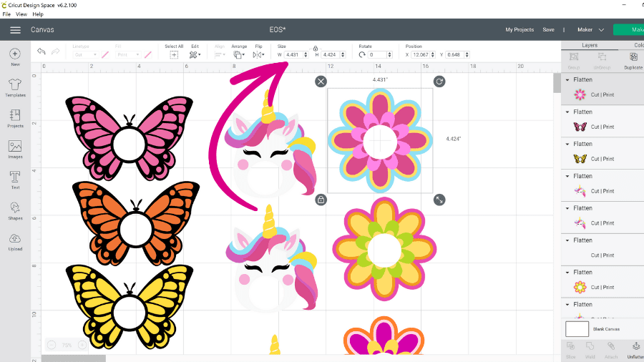Screen dimensions: 644x362
Task: Collapse the Flatten layer with yellow butterfly
Action: (567, 144)
